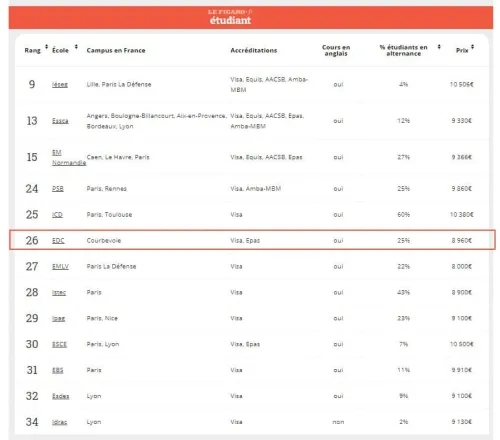Open the ESCE school link

click(x=59, y=344)
